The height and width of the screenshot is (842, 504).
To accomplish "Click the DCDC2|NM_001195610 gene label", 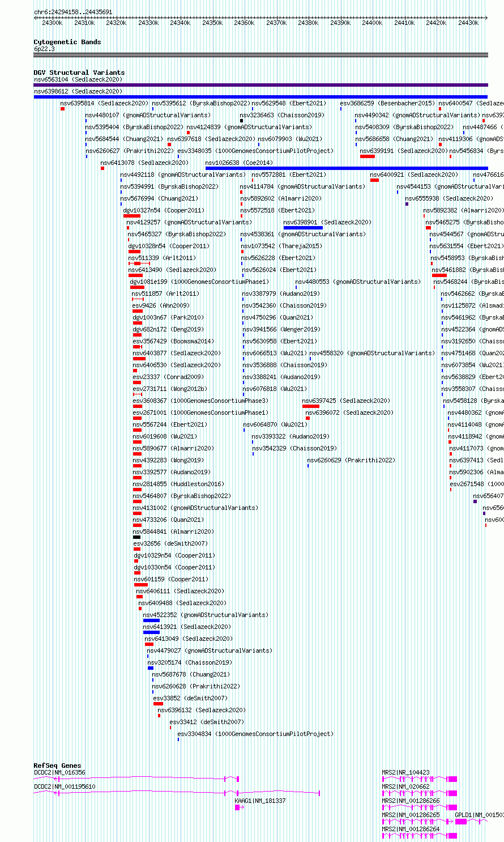I will click(x=65, y=786).
